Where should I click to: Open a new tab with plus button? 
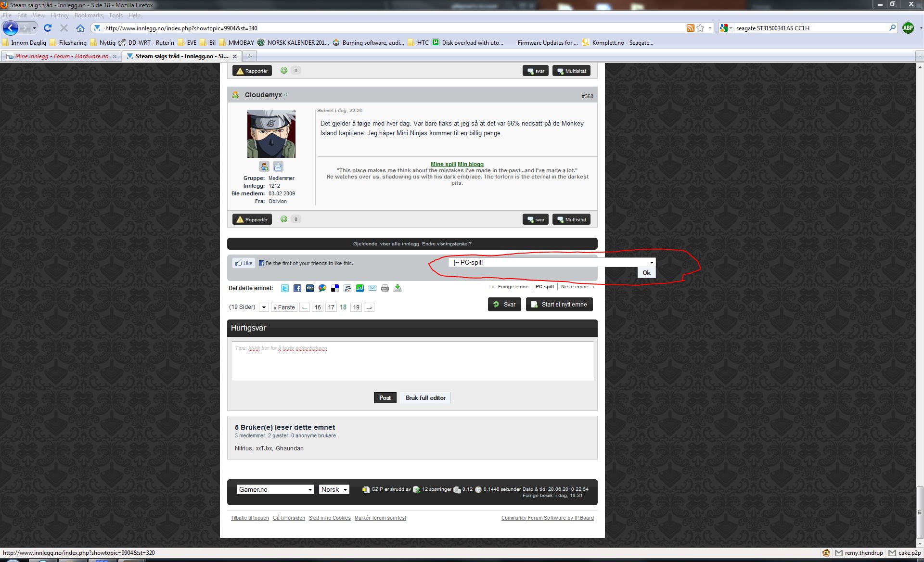coord(249,56)
